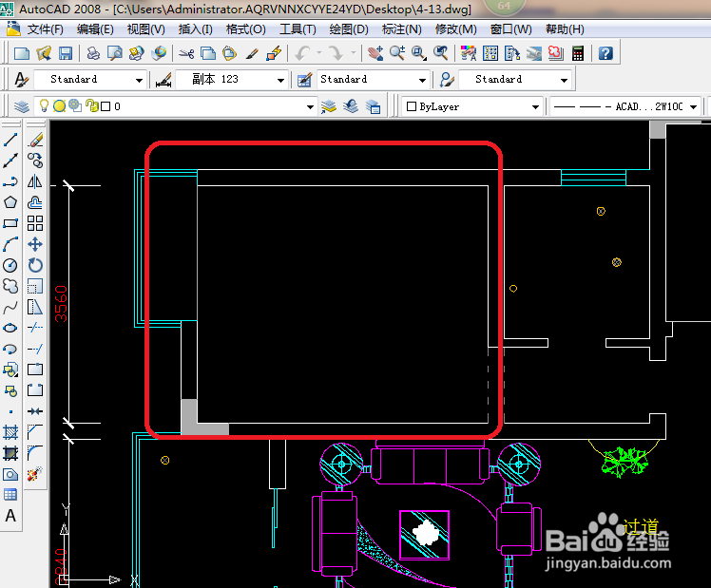Click the Zoom Realtime icon
Screen dimensions: 711x588
(397, 53)
